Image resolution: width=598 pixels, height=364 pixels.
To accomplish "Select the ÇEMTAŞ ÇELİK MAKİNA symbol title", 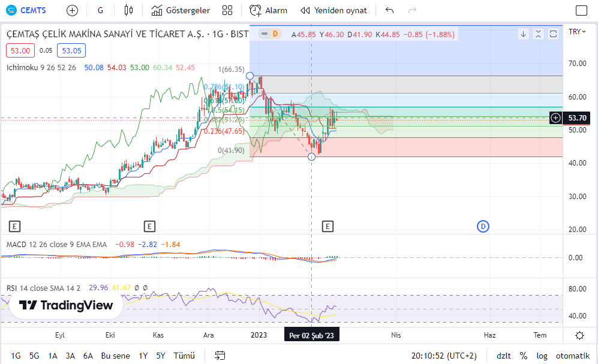I will tap(127, 34).
